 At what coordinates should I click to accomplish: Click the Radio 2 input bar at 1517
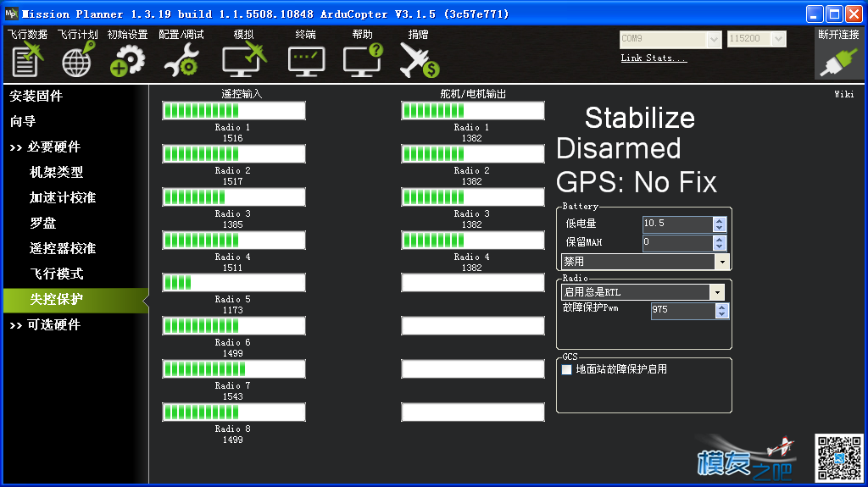pyautogui.click(x=234, y=154)
